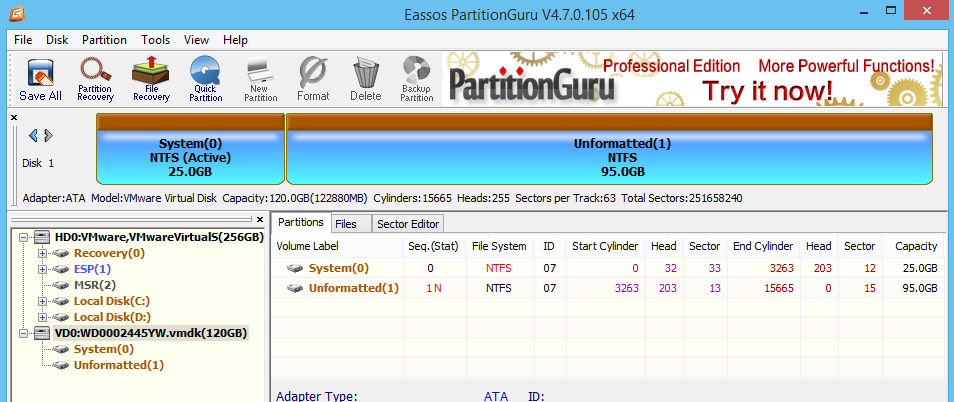Click the drive icon beside System(0) in the tree
Image resolution: width=954 pixels, height=402 pixels.
click(x=61, y=349)
